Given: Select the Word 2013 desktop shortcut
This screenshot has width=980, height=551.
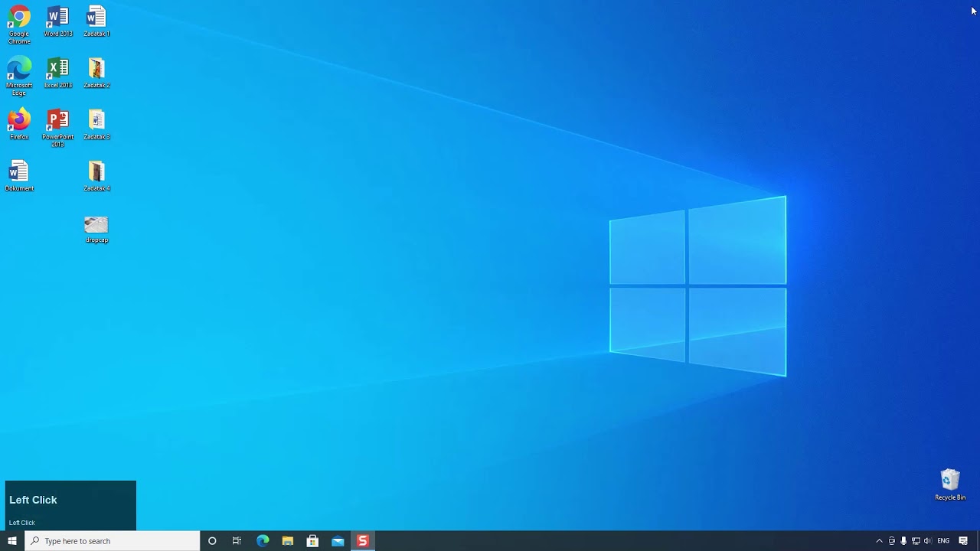Looking at the screenshot, I should [58, 21].
